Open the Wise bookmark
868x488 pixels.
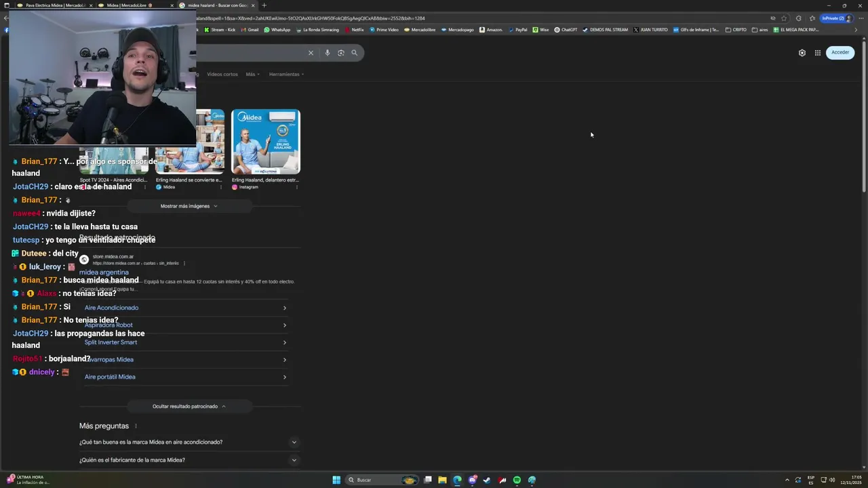540,30
